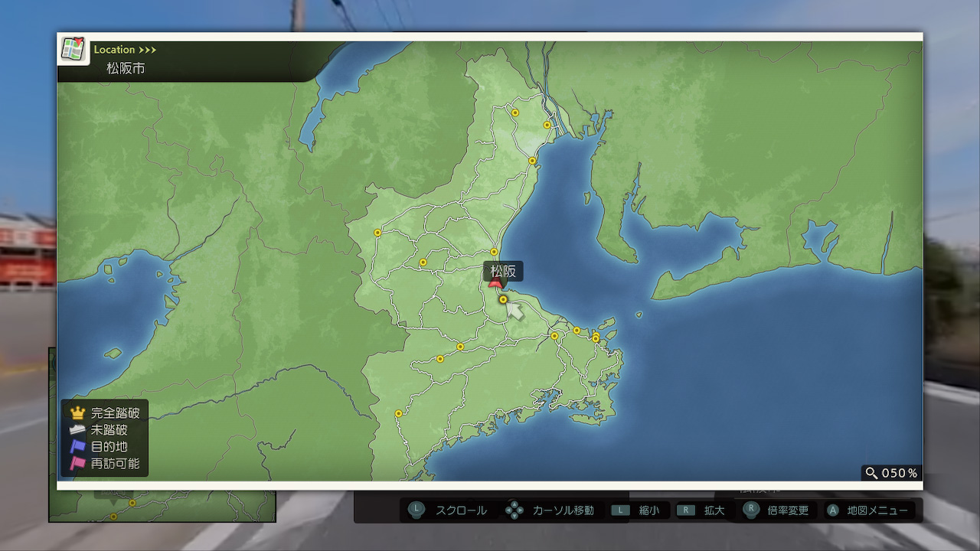Open the 地図メニュー map menu

pos(877,510)
